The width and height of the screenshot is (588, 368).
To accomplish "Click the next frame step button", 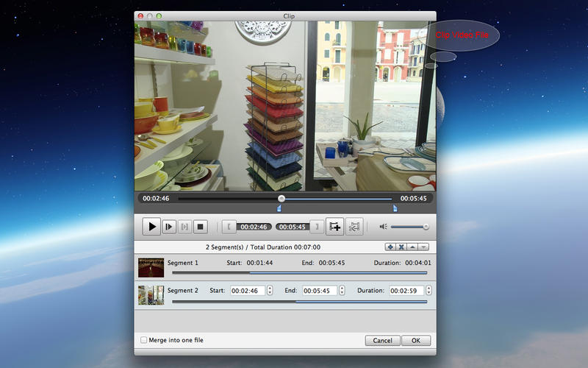I will 168,227.
